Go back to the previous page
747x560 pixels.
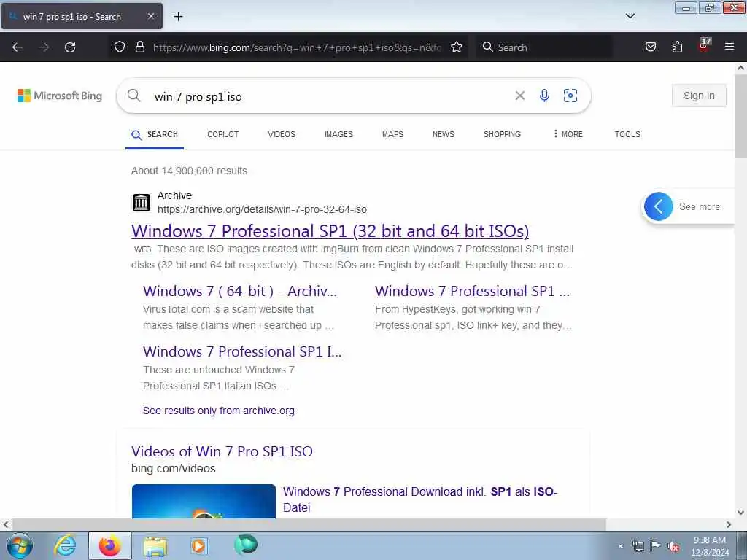(x=18, y=47)
